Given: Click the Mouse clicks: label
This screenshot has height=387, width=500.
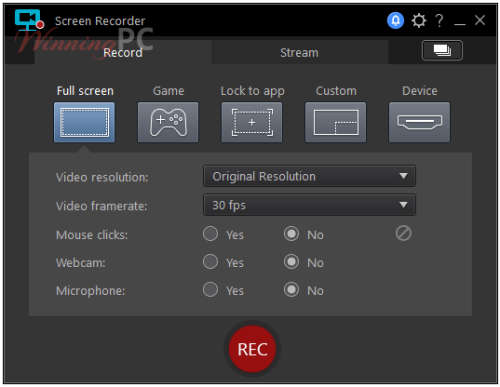Looking at the screenshot, I should coord(92,235).
